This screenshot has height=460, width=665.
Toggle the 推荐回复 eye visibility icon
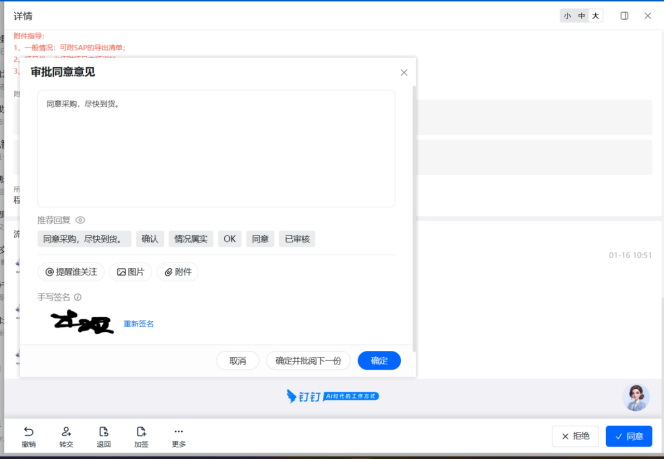pyautogui.click(x=80, y=220)
